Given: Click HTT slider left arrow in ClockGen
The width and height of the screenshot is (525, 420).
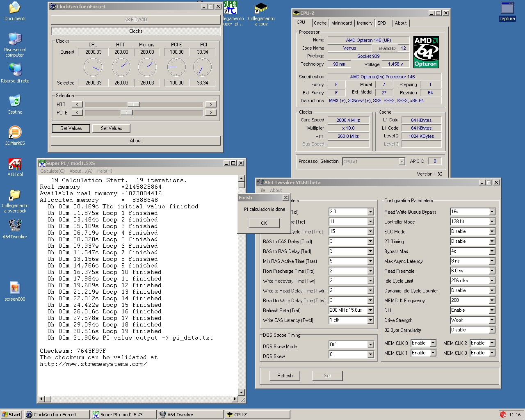Looking at the screenshot, I should [x=77, y=104].
